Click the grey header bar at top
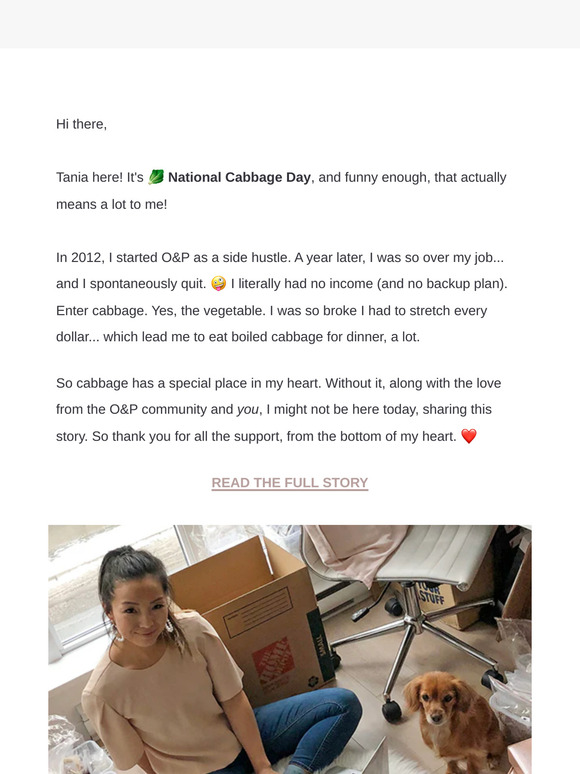This screenshot has height=774, width=580. pyautogui.click(x=290, y=24)
